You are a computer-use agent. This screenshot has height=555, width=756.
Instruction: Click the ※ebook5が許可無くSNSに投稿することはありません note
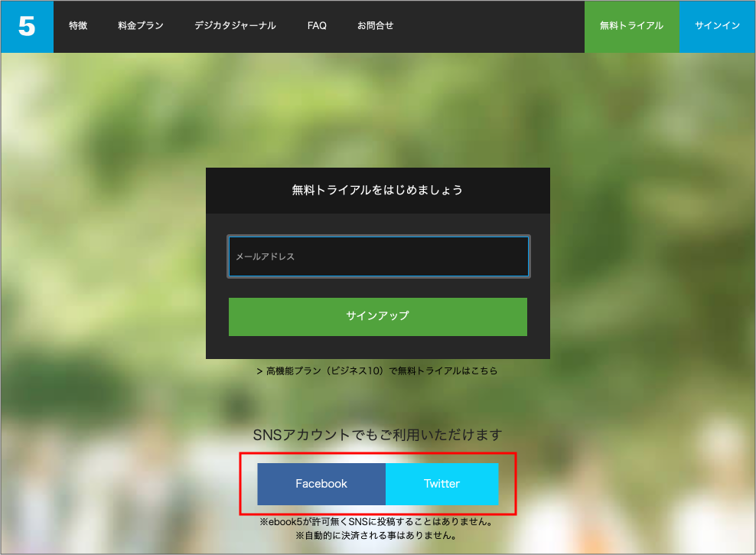click(x=377, y=522)
